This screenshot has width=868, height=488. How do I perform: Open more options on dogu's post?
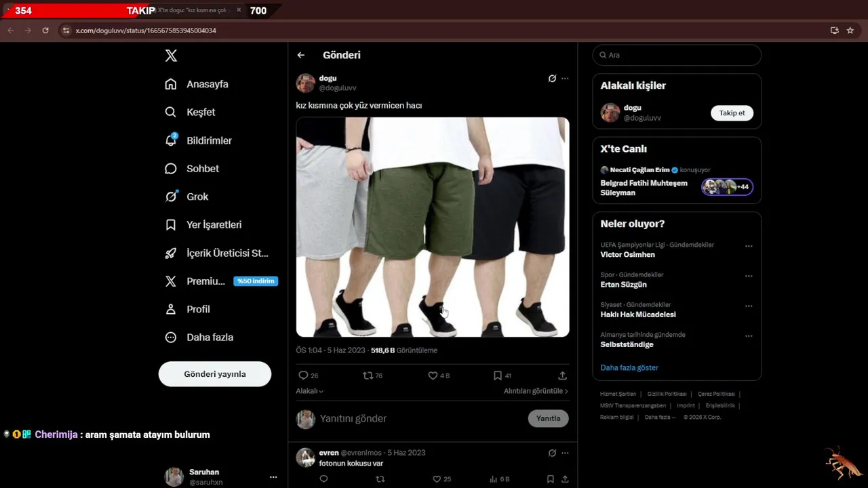pyautogui.click(x=565, y=79)
